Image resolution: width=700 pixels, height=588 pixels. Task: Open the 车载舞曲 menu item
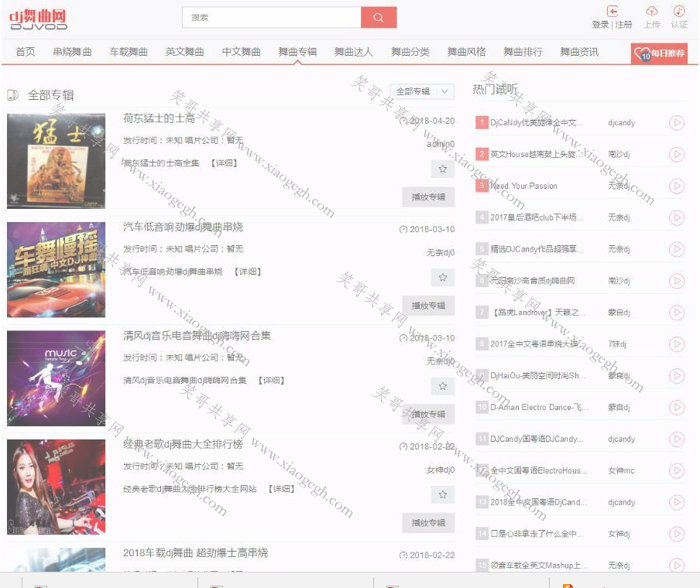click(x=129, y=52)
